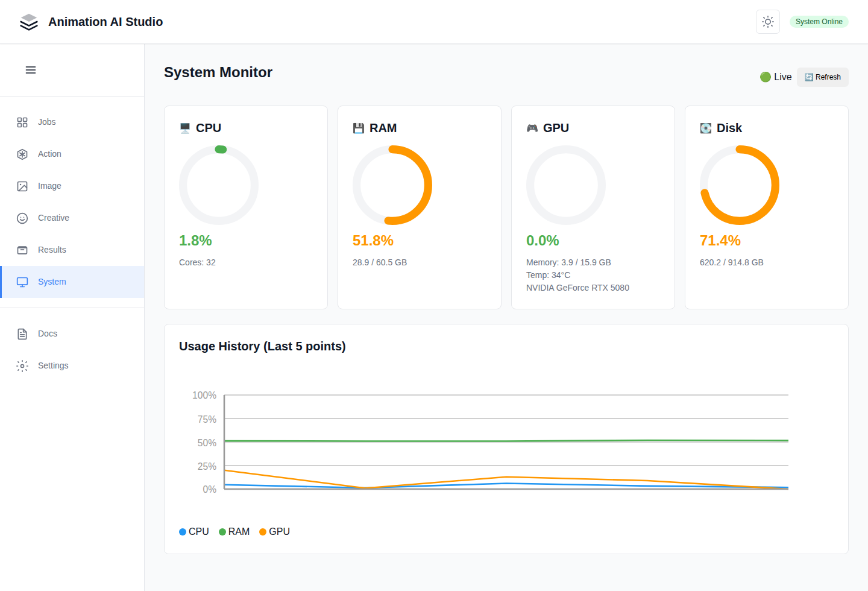
Task: Click the Creative smiley icon in sidebar
Action: tap(22, 218)
